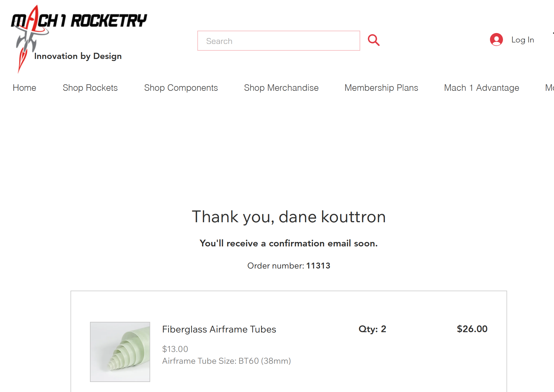The image size is (554, 392).
Task: Click the red user avatar icon
Action: click(496, 39)
